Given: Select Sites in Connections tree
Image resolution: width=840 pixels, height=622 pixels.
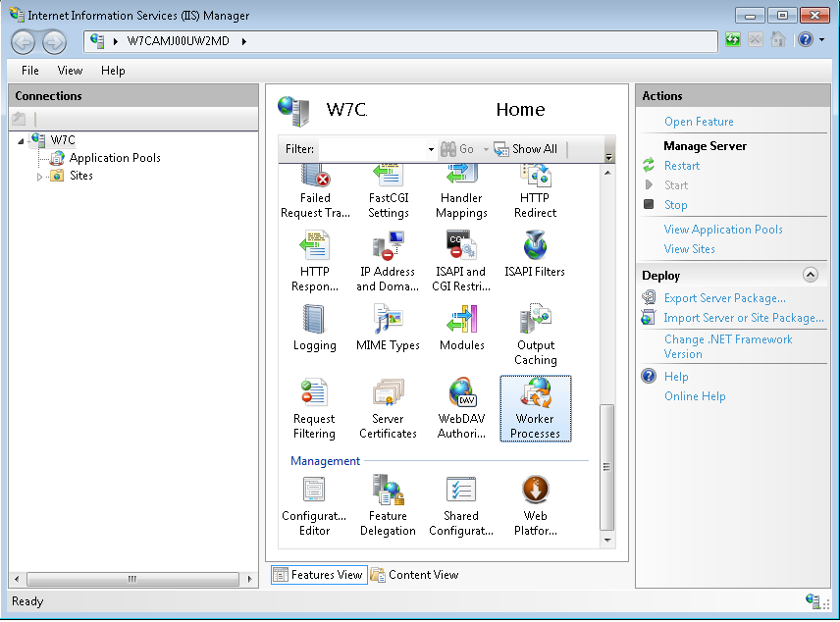Looking at the screenshot, I should click(80, 176).
